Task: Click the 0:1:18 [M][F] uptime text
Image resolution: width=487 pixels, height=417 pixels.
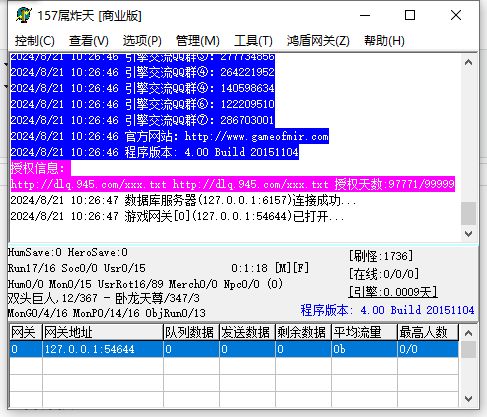Action: pyautogui.click(x=270, y=268)
